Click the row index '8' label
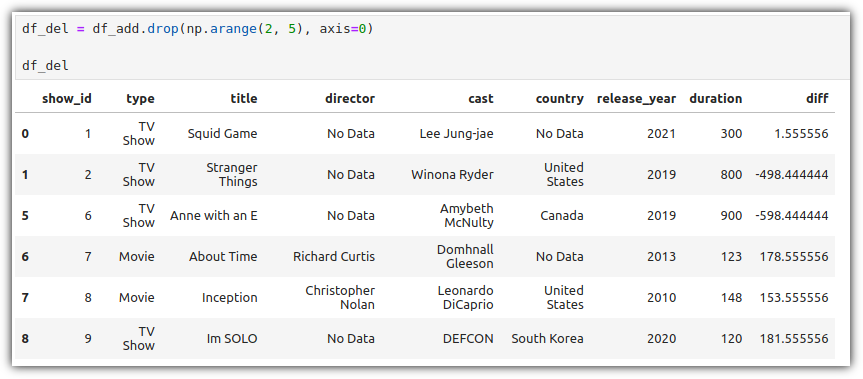This screenshot has width=863, height=379. 25,339
